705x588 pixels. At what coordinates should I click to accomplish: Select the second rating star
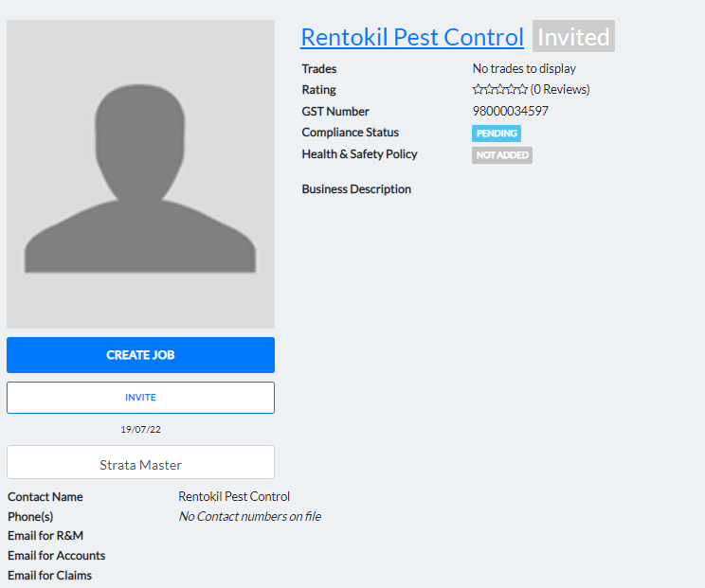[489, 90]
